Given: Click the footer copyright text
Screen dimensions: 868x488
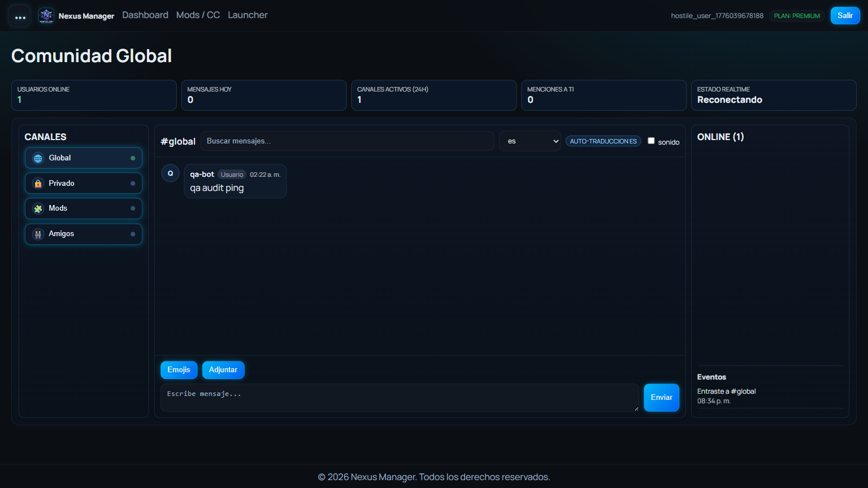Looking at the screenshot, I should pyautogui.click(x=434, y=477).
